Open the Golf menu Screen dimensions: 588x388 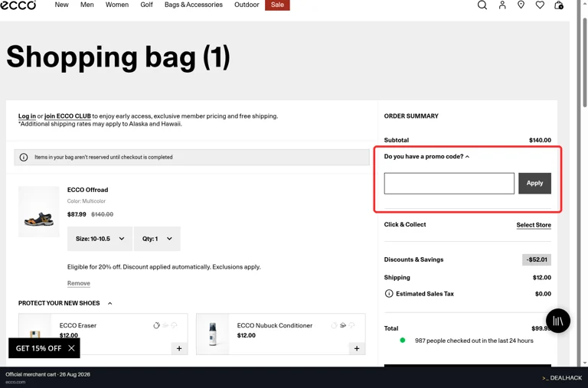pyautogui.click(x=147, y=5)
